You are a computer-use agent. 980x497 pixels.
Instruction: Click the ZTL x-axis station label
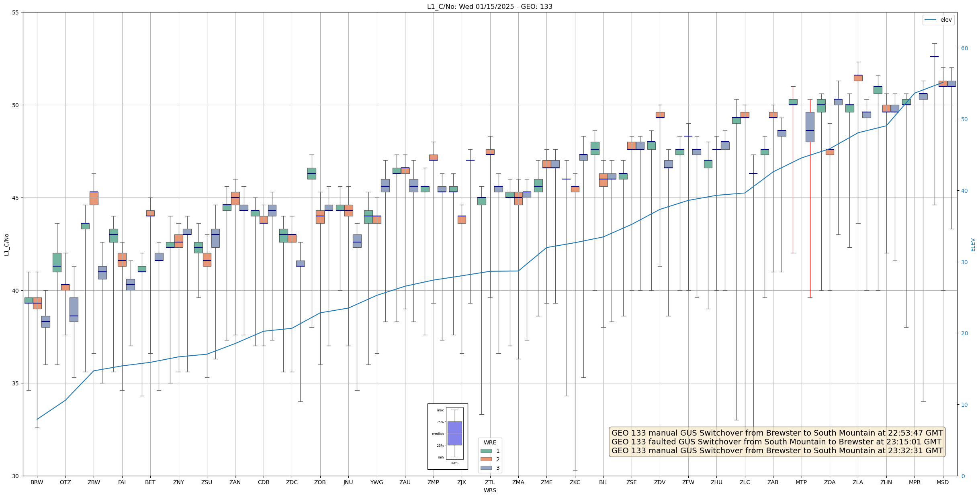(x=490, y=482)
